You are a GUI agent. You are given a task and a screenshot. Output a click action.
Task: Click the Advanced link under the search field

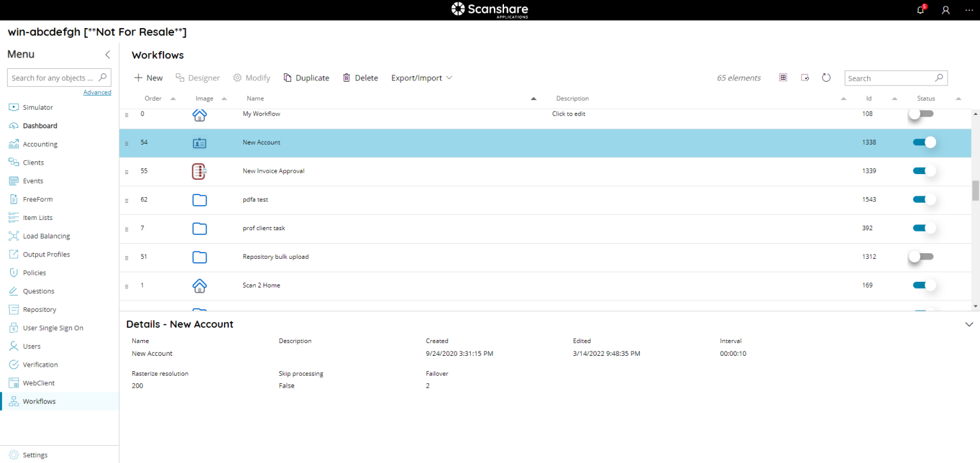coord(97,92)
